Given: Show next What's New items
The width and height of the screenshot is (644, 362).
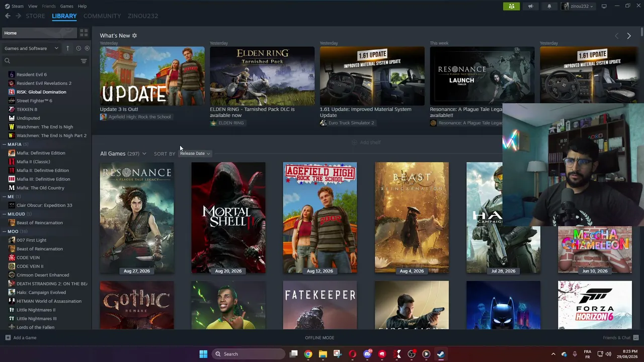Looking at the screenshot, I should (x=628, y=36).
